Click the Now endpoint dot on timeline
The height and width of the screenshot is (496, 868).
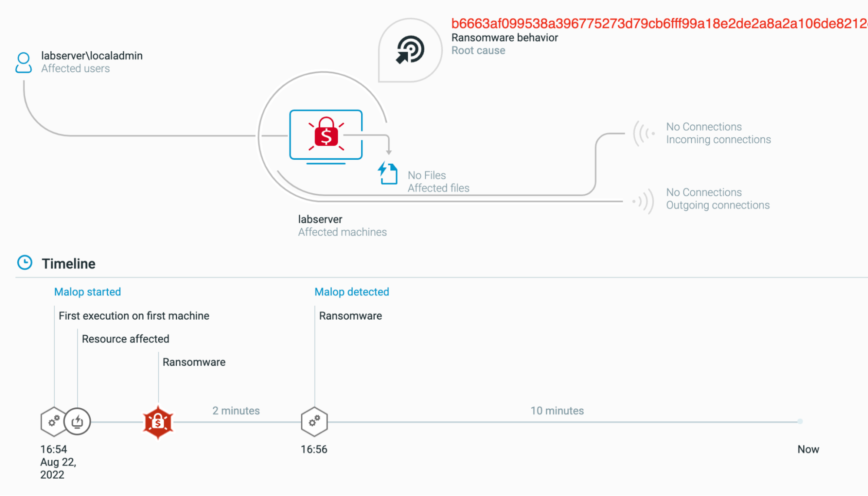800,421
